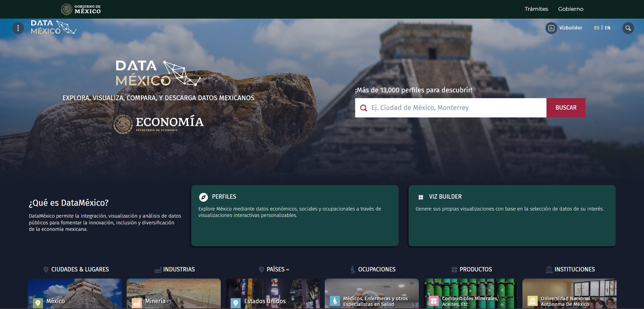Click the Instituciones building icon

(x=549, y=270)
